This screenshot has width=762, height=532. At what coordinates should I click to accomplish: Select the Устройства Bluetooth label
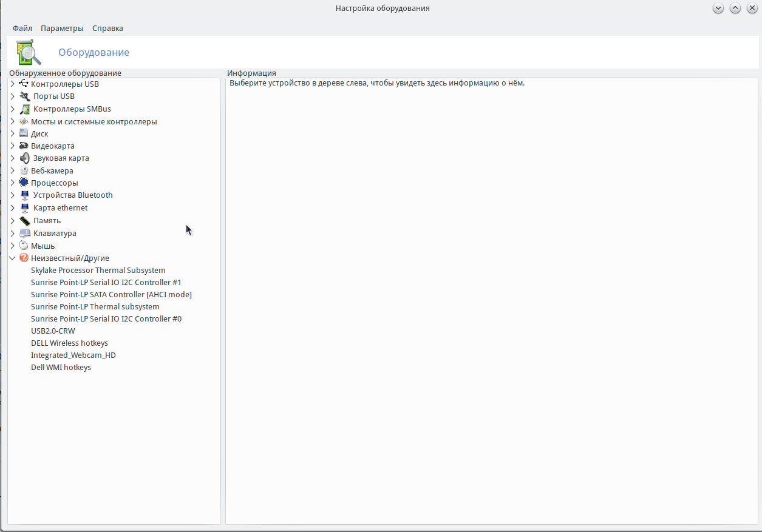tap(73, 195)
